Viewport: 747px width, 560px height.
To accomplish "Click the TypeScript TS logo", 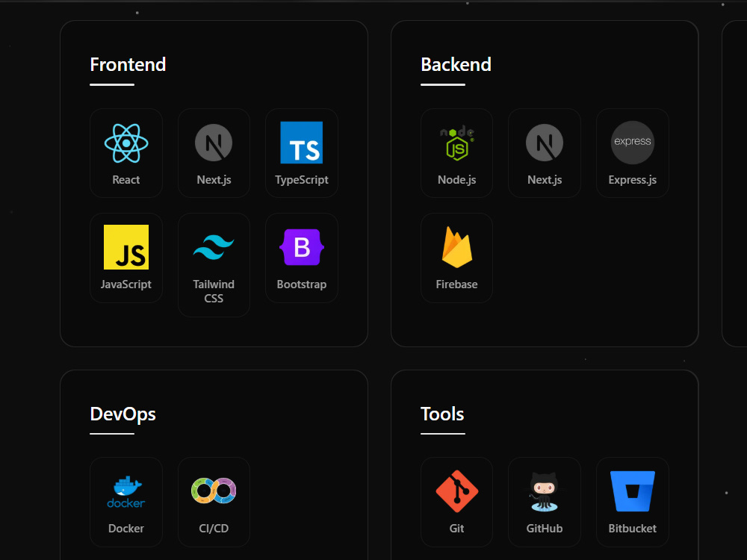I will (302, 143).
